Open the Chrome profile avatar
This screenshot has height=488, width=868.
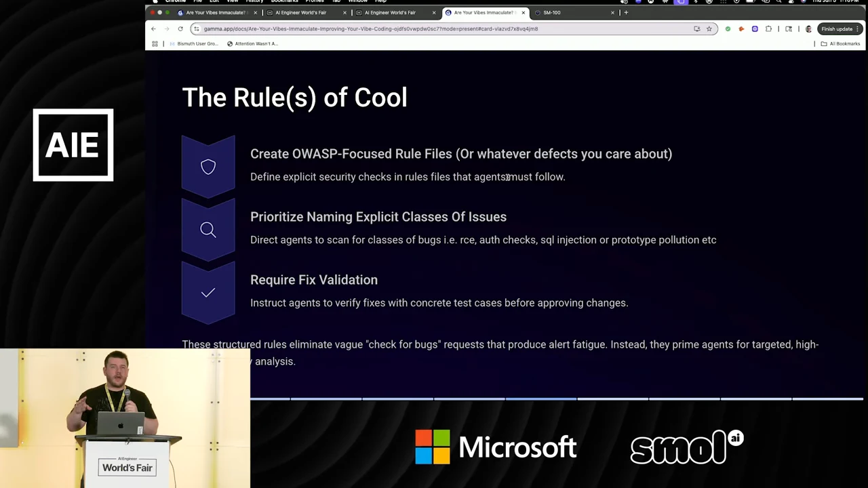(808, 28)
